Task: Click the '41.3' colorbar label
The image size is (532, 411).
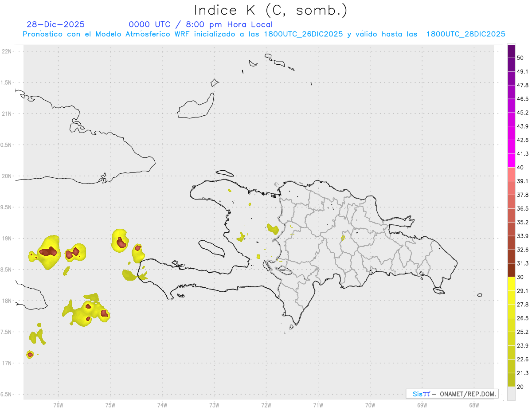Action: [x=523, y=154]
